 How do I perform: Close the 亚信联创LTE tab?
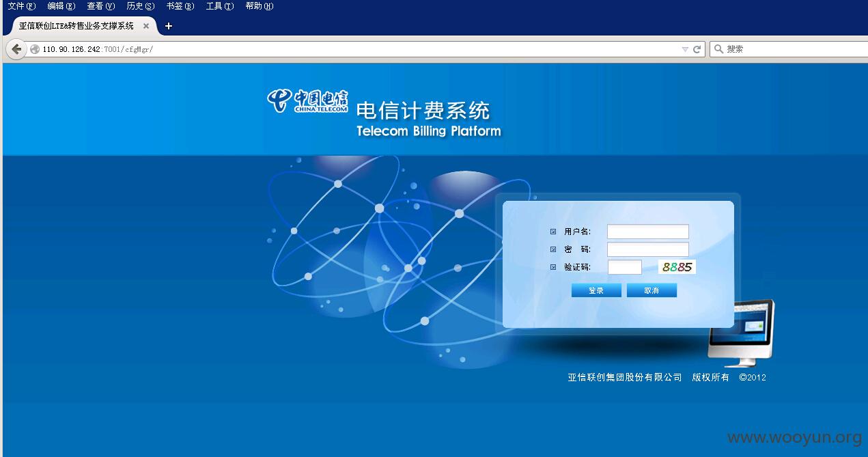coord(146,26)
